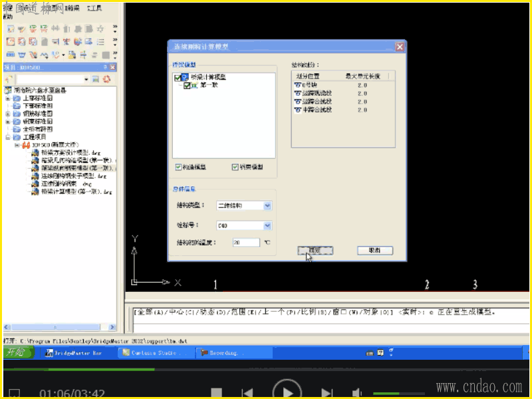The width and height of the screenshot is (532, 399).
Task: Expand the 钢筋标准图 folder
Action: (x=8, y=114)
